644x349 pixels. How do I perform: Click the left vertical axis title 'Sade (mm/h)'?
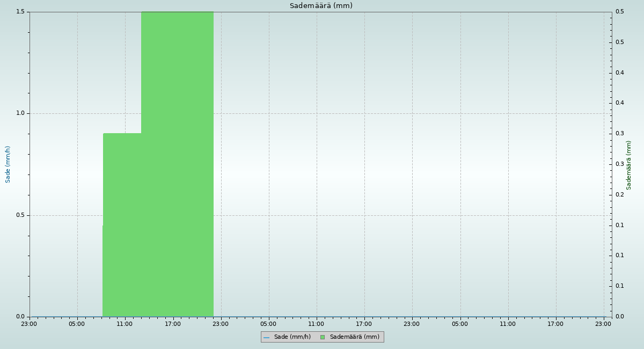[8, 164]
